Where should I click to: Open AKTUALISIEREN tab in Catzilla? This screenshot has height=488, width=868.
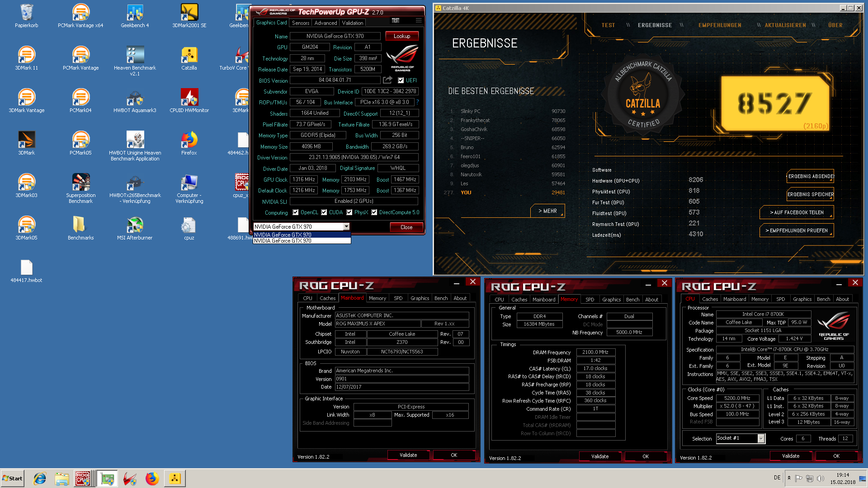point(785,25)
